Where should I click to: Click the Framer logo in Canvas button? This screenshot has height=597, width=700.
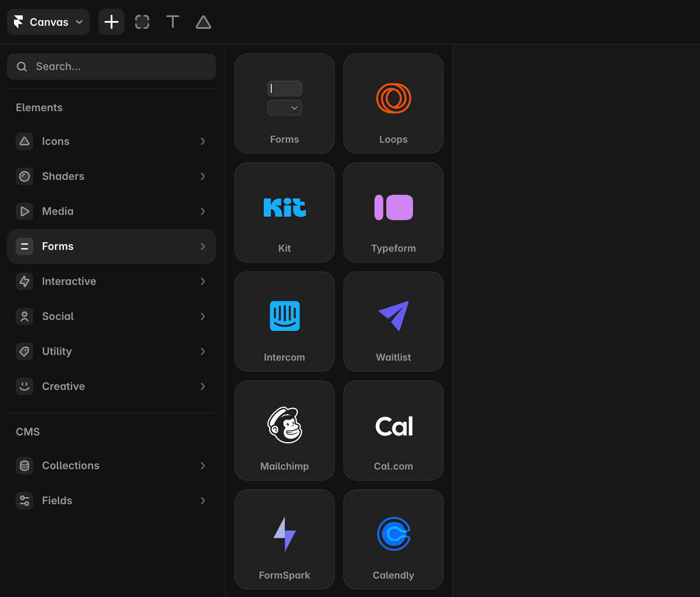18,22
